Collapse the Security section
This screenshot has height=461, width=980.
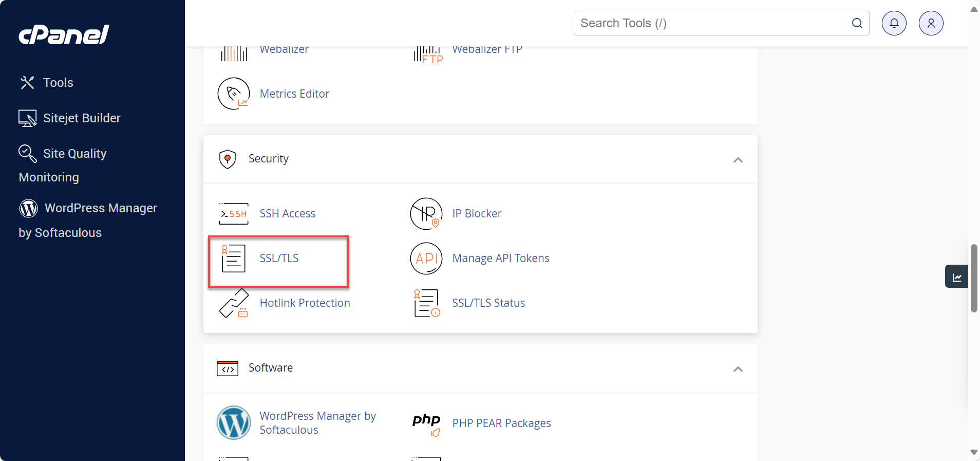coord(738,160)
